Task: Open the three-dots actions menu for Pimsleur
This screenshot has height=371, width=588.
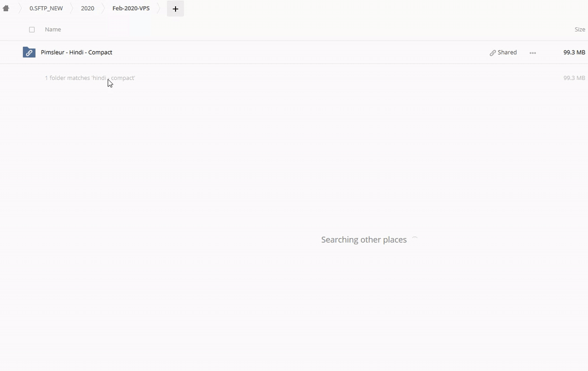Action: click(532, 53)
